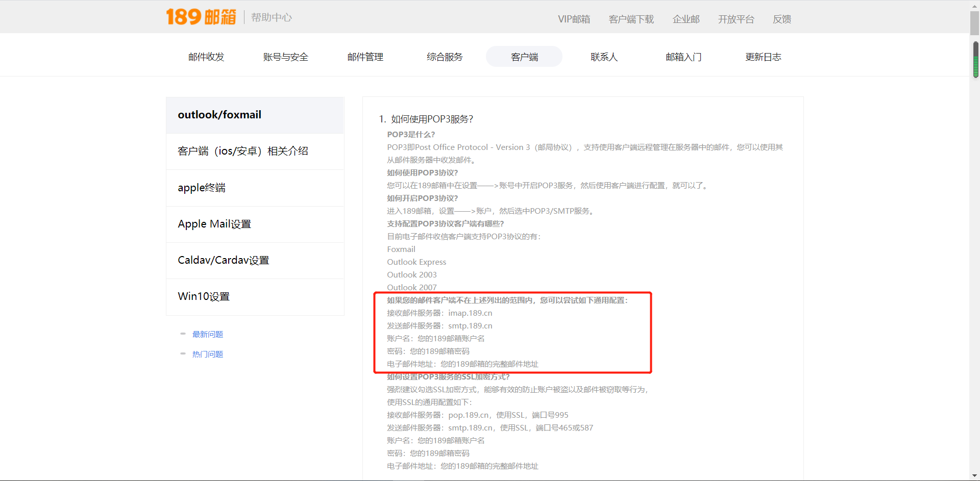
Task: Select the 客户端 tab
Action: coord(524,57)
